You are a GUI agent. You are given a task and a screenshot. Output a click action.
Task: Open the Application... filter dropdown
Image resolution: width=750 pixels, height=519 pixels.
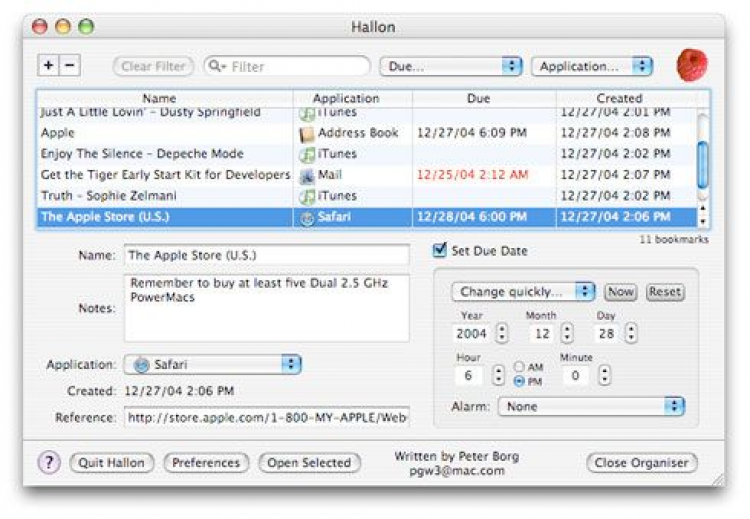[592, 66]
